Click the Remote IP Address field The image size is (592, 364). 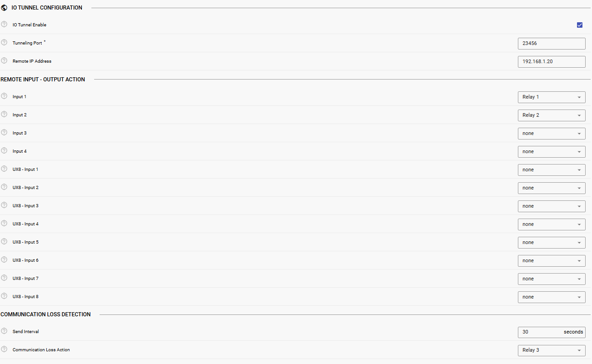coord(552,62)
